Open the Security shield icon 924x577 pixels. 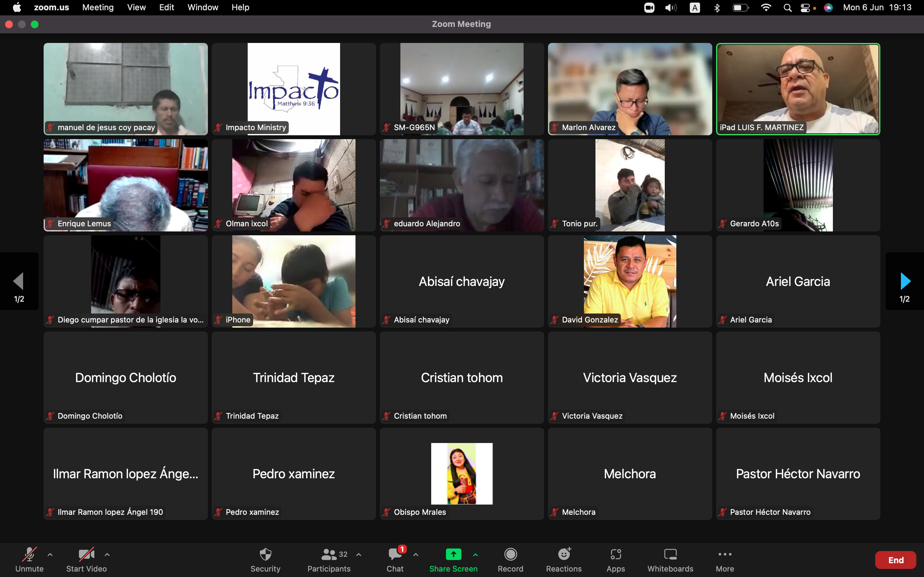coord(265,555)
